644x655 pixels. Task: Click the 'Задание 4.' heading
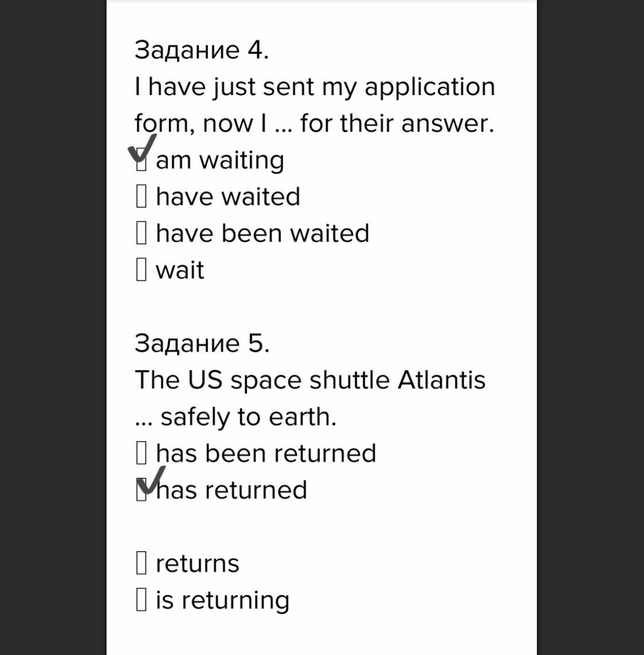click(202, 50)
